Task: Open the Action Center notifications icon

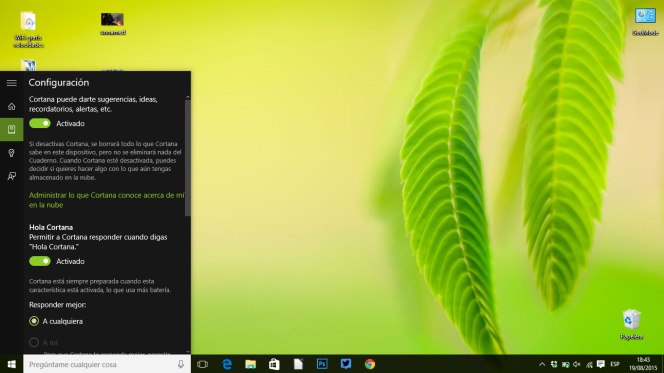Action: tap(600, 364)
